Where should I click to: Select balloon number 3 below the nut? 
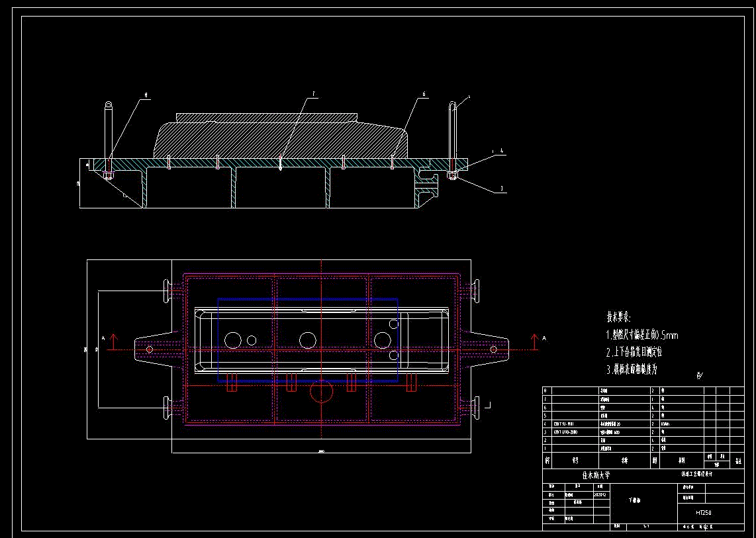click(x=502, y=189)
